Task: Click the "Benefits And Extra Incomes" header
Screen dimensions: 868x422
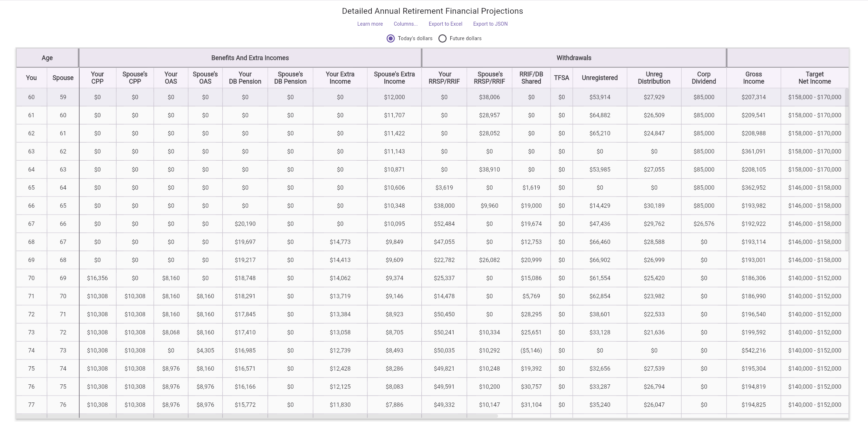Action: pyautogui.click(x=250, y=58)
